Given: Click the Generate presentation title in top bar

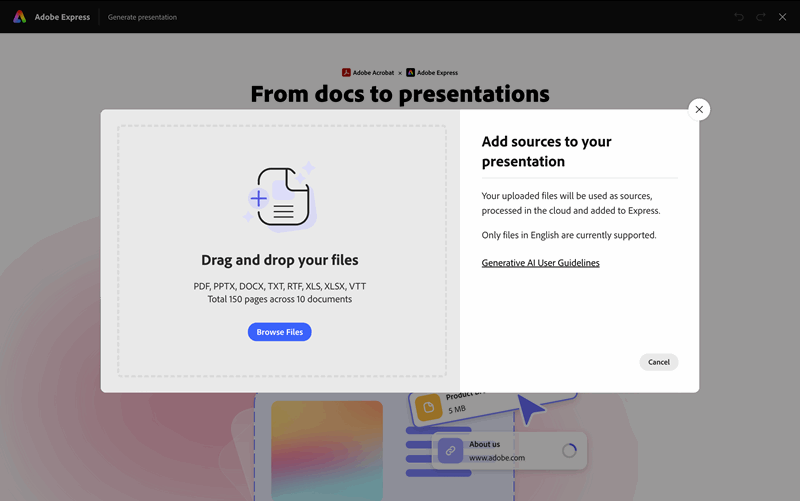Looking at the screenshot, I should point(142,17).
